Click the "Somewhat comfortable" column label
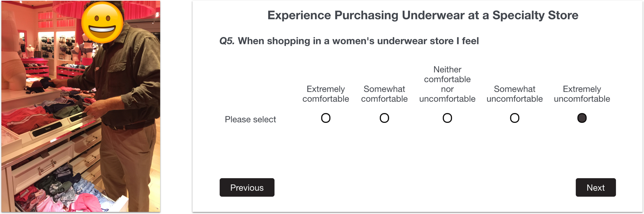 [x=384, y=94]
